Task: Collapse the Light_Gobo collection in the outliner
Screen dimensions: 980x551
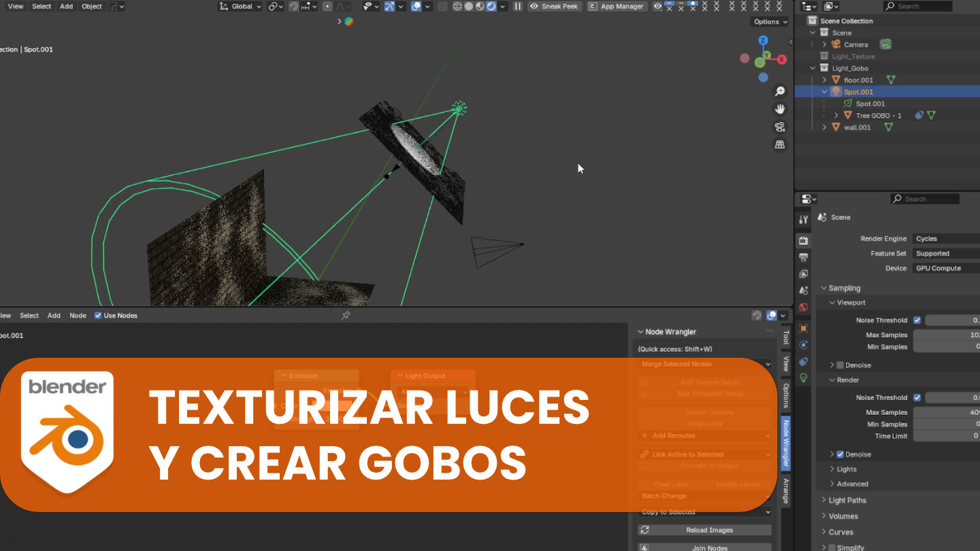Action: coord(813,68)
